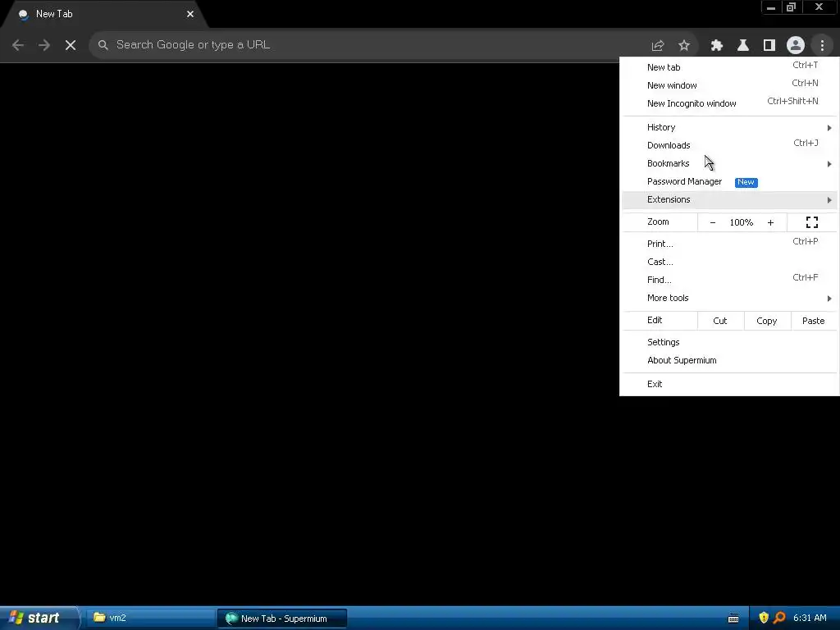Open Password Manager
This screenshot has height=630, width=840.
tap(729, 181)
